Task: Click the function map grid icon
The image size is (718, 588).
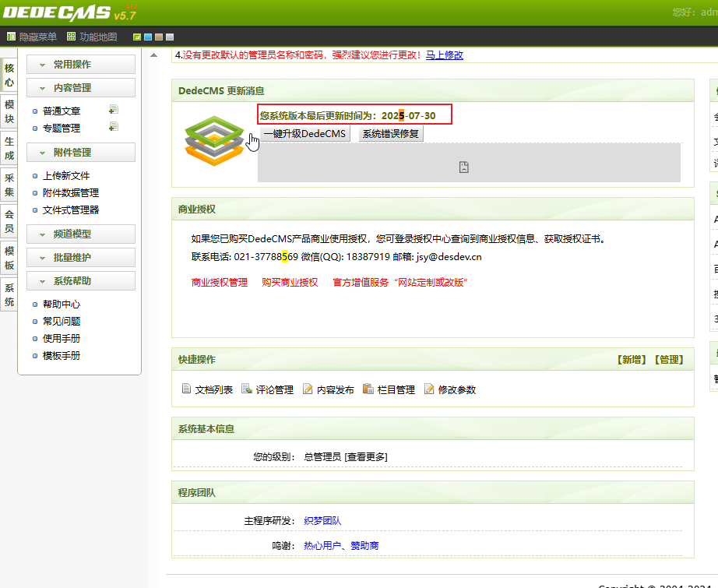Action: pos(71,37)
